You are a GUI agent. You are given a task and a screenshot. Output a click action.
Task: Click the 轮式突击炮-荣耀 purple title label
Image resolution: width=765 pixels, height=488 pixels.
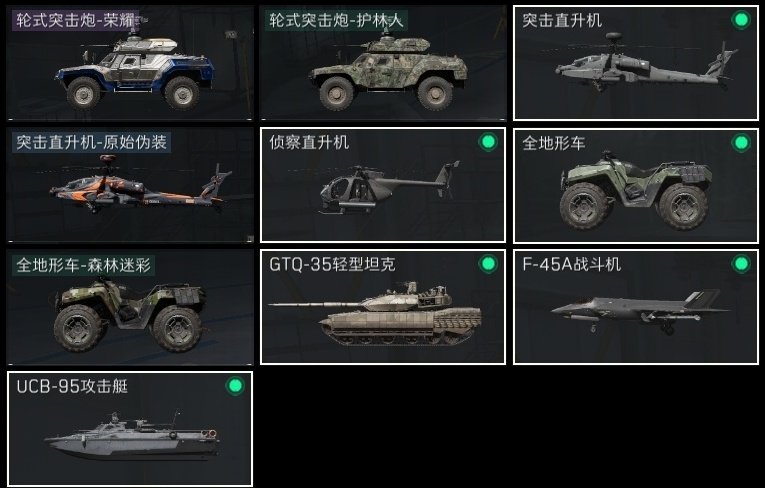76,20
